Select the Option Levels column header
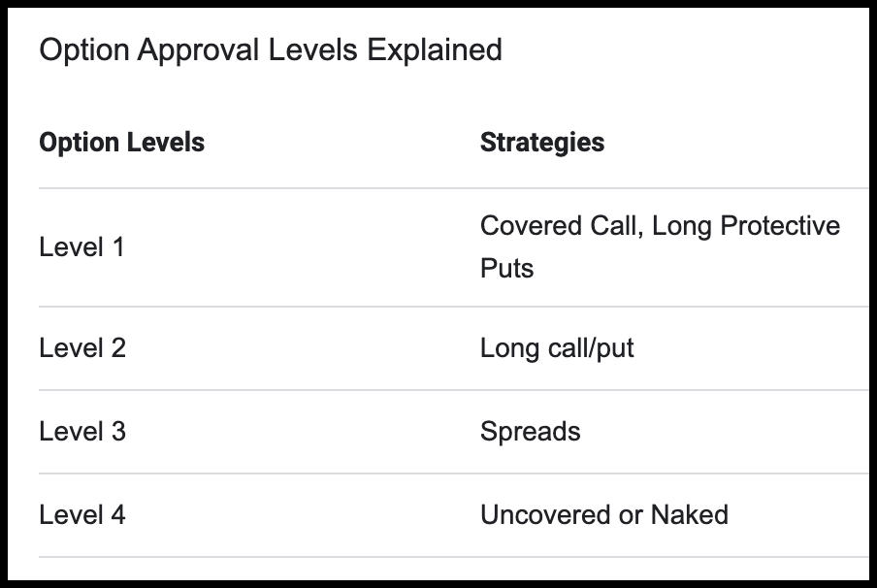Viewport: 877px width, 588px height. (x=122, y=142)
